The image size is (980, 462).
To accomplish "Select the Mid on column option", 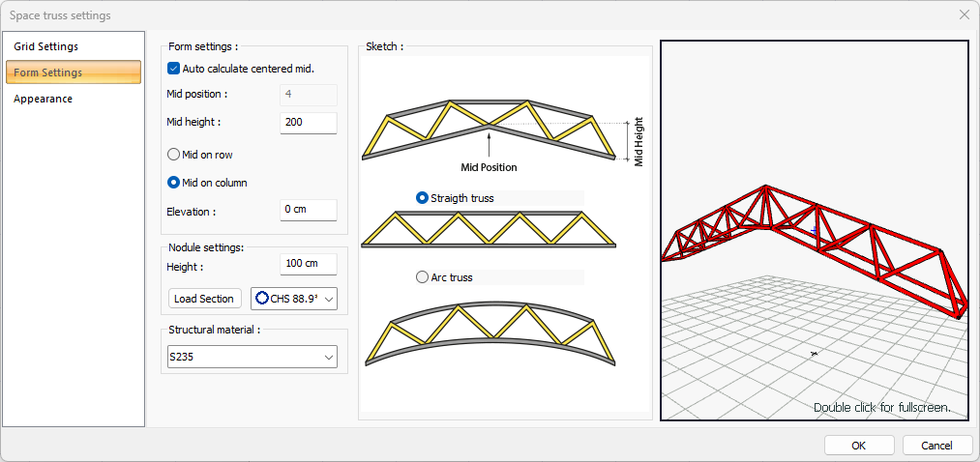I will (x=174, y=183).
